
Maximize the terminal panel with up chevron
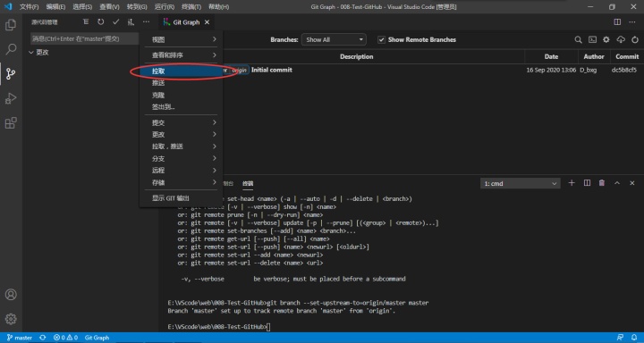pyautogui.click(x=617, y=183)
